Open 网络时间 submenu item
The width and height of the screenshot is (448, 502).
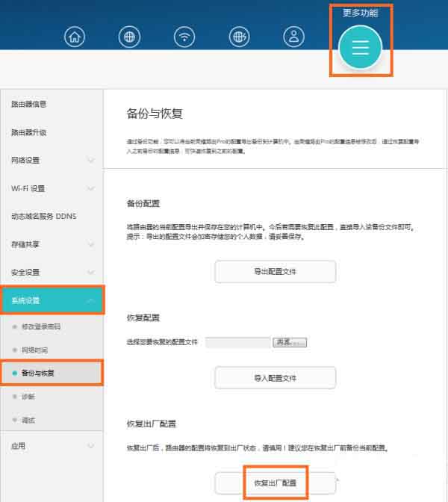point(34,350)
